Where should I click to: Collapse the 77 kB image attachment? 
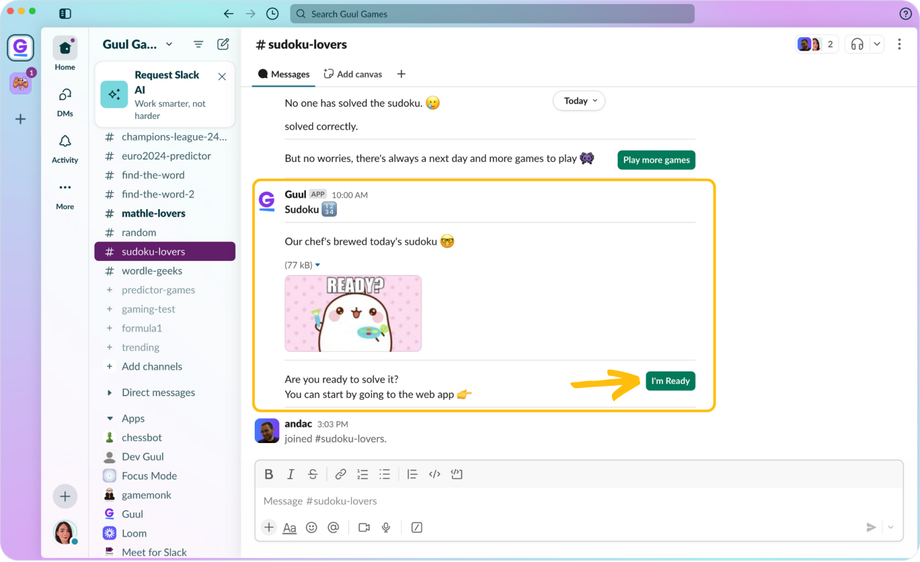point(317,265)
